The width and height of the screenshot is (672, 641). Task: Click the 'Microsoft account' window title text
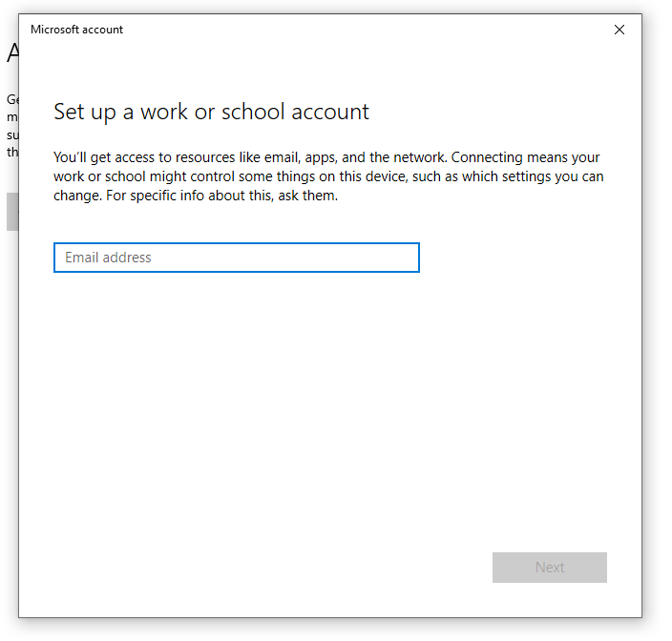(76, 30)
